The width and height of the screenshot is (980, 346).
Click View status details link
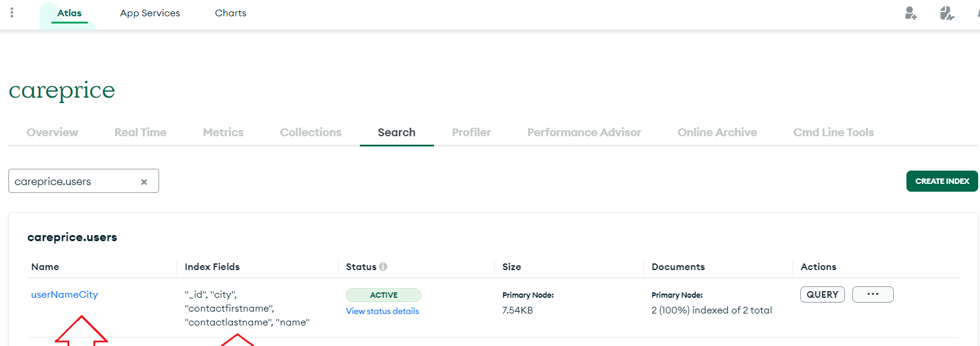pos(382,311)
